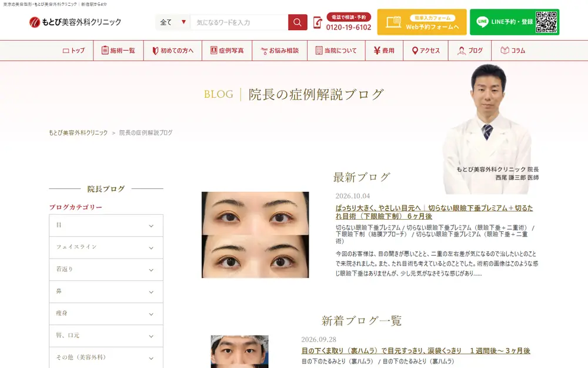Viewport: 588px width, 368px height.
Task: Expand the 目 blog category
Action: tap(106, 226)
